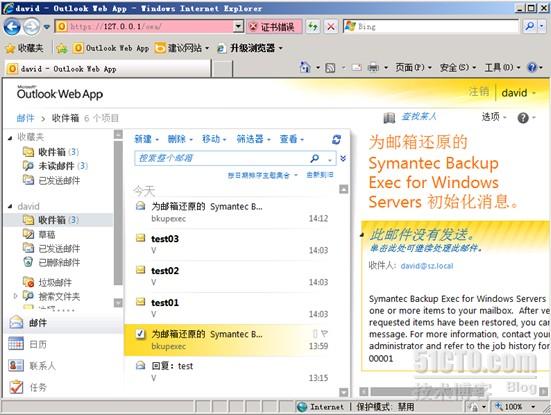The height and width of the screenshot is (415, 551).
Task: Click the RSS feeds icon in command bar
Action: [330, 67]
